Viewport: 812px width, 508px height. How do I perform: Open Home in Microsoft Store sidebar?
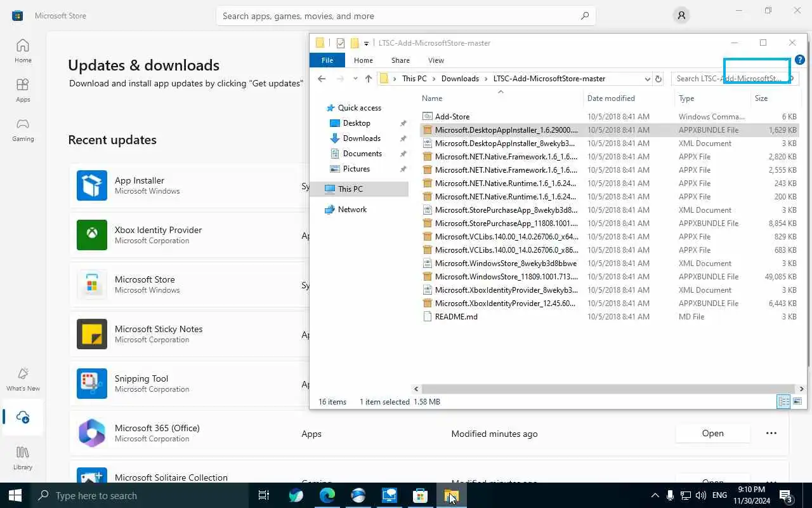coord(23,51)
